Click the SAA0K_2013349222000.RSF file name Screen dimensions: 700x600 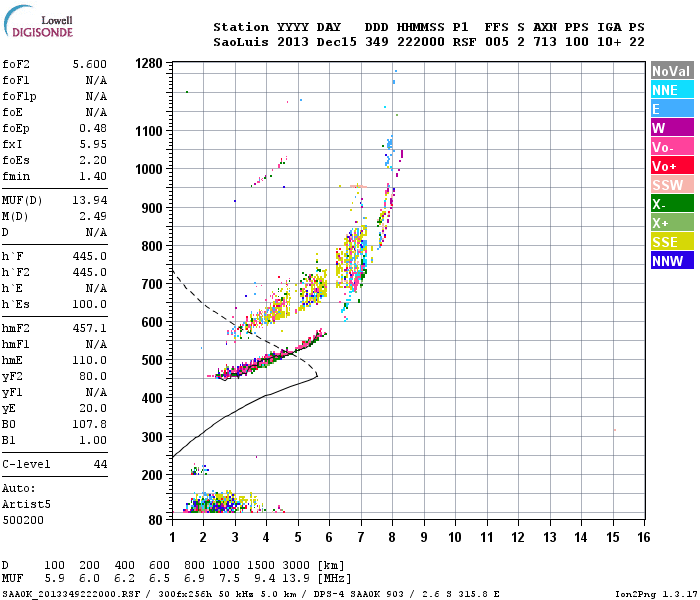[71, 594]
